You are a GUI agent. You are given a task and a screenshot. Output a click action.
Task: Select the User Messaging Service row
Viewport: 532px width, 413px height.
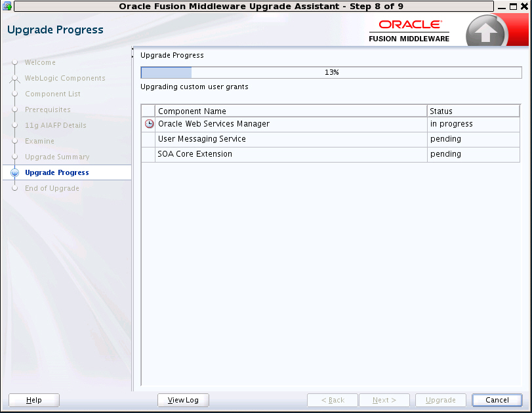(331, 140)
